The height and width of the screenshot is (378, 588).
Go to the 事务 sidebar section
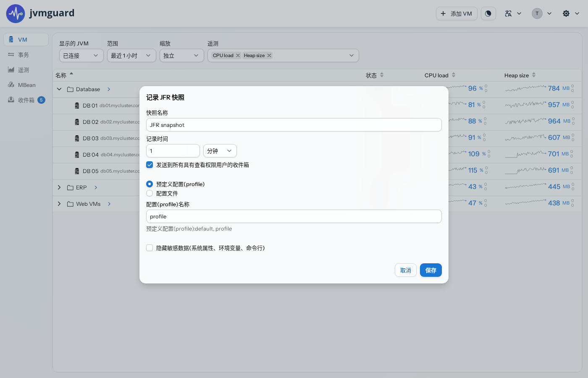coord(26,55)
